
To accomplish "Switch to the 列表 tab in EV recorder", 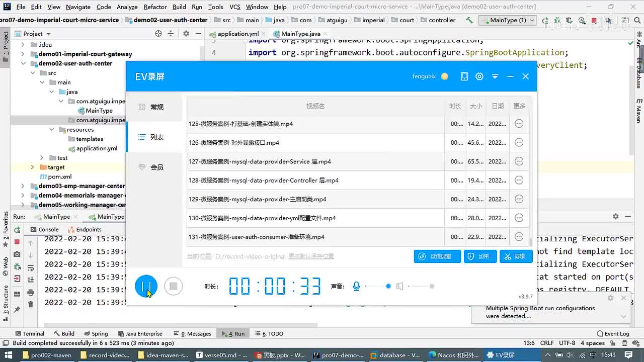I will 154,137.
